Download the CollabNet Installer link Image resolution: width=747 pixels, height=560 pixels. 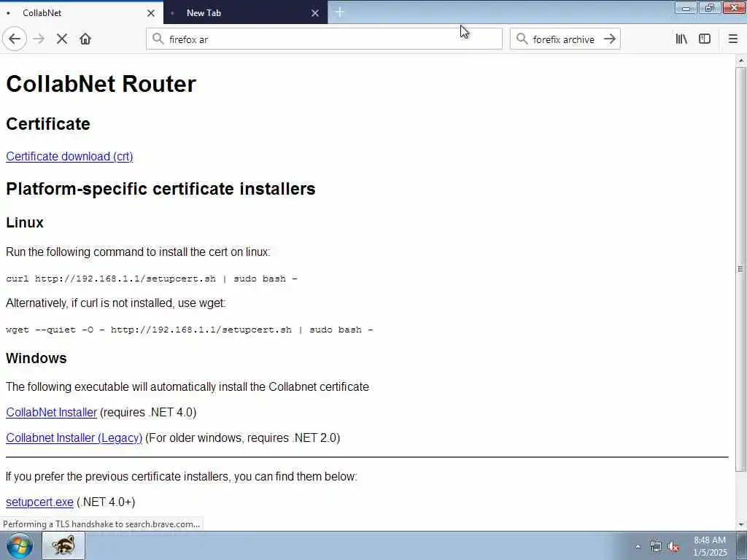(x=52, y=413)
